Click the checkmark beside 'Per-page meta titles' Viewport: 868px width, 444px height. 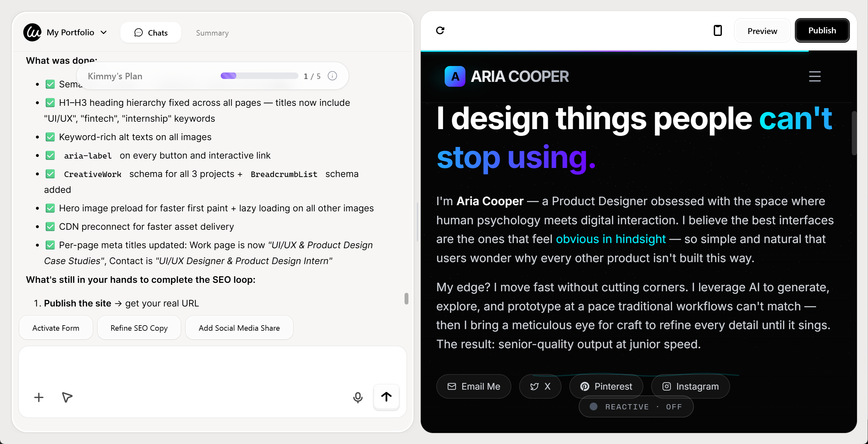click(x=50, y=245)
